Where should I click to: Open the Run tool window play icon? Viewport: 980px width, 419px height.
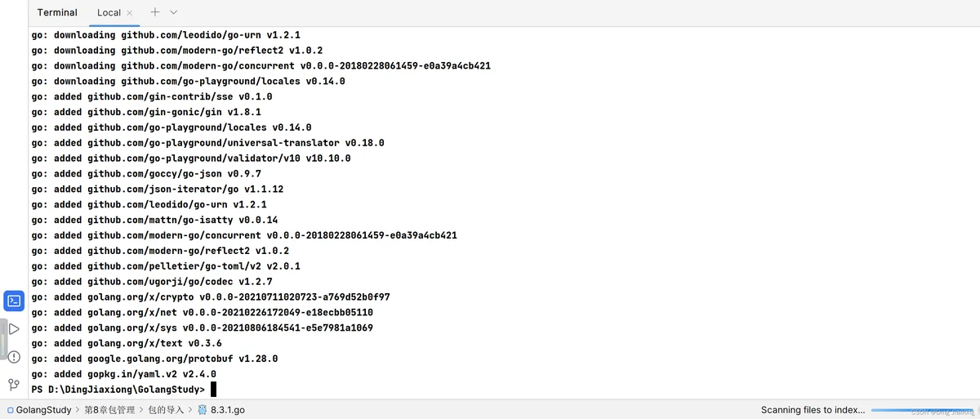coord(14,328)
